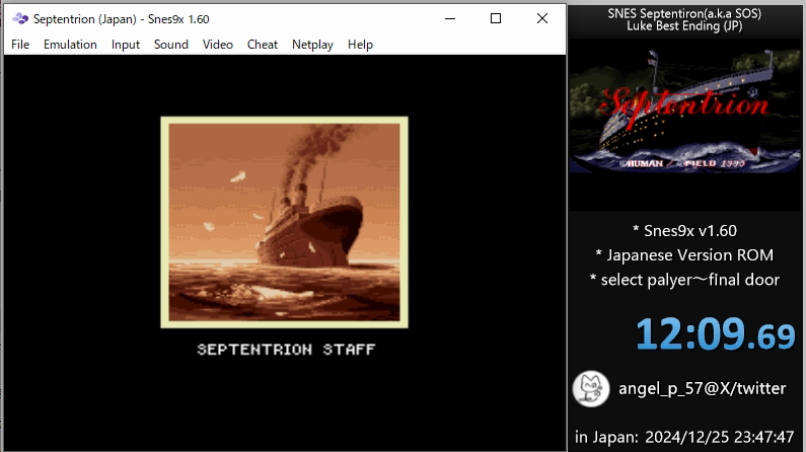Viewport: 806px width, 452px height.
Task: Close the Snes9x window
Action: pyautogui.click(x=542, y=19)
